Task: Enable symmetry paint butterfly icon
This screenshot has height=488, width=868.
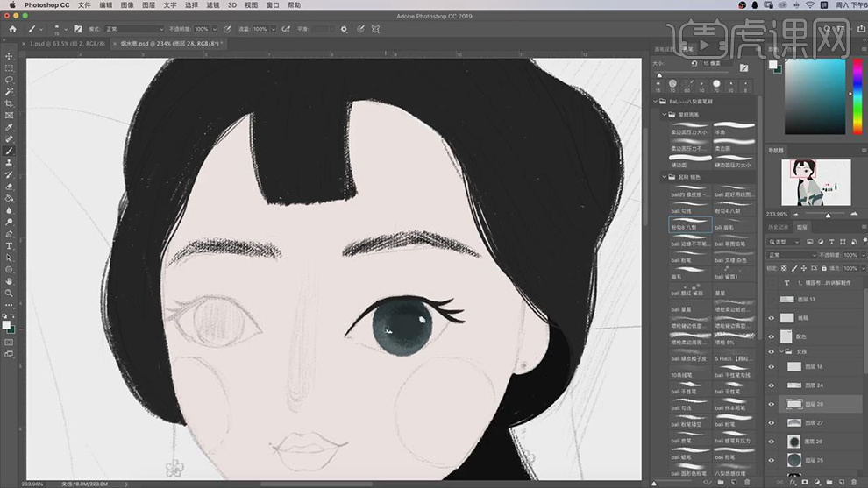Action: 375,29
